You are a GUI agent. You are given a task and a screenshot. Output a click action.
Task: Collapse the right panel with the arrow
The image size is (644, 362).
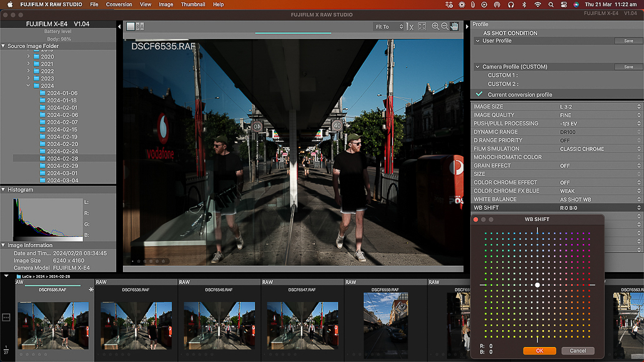pos(467,27)
